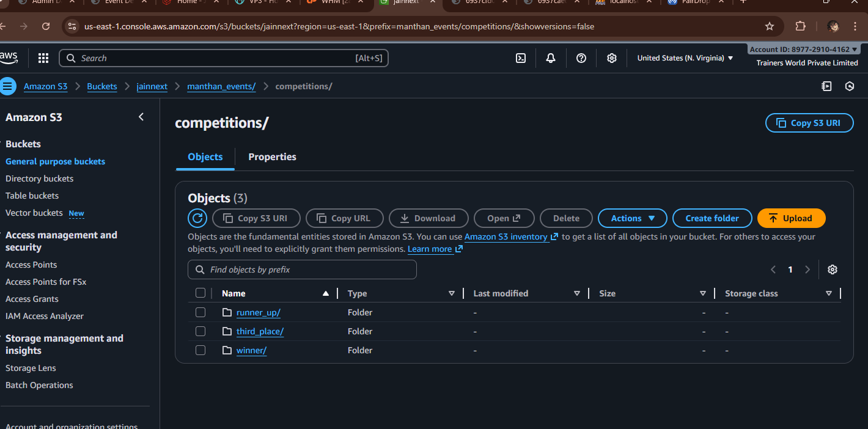868x429 pixels.
Task: Expand the Actions dropdown menu
Action: pyautogui.click(x=633, y=218)
